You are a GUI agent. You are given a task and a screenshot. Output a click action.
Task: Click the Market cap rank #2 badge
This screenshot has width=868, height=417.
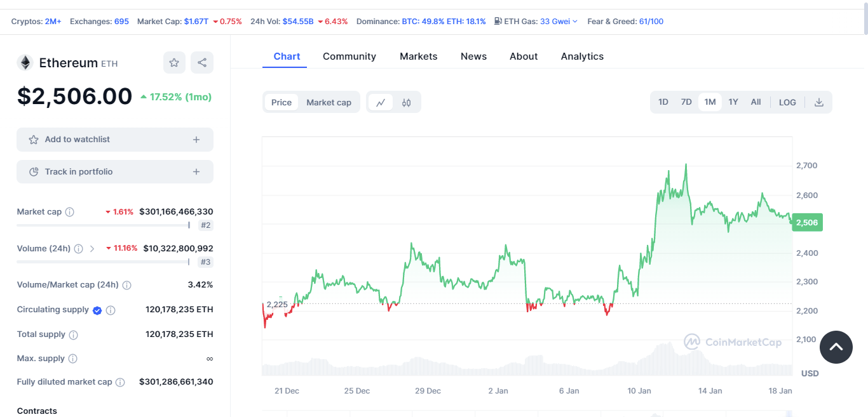(x=205, y=225)
